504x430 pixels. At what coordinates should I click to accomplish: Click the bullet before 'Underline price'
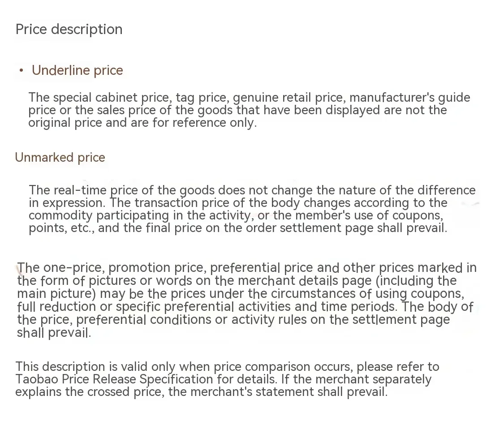[21, 70]
